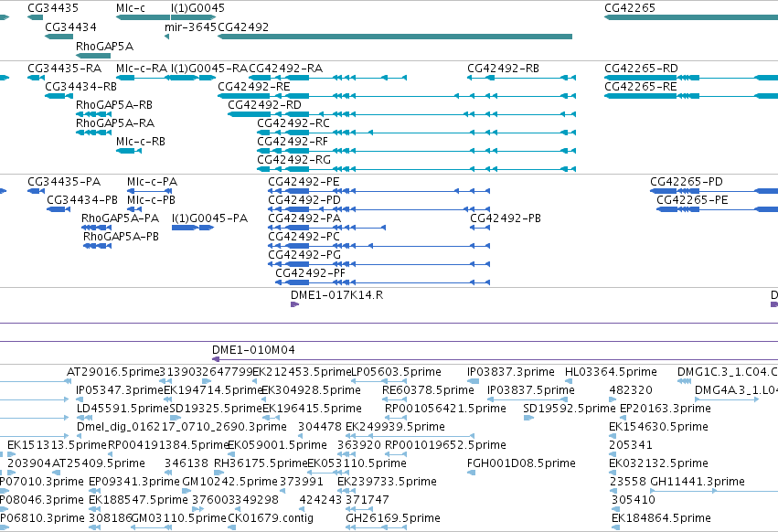Select BAC clone DME1-010M04 label
This screenshot has width=778, height=532.
[x=253, y=350]
